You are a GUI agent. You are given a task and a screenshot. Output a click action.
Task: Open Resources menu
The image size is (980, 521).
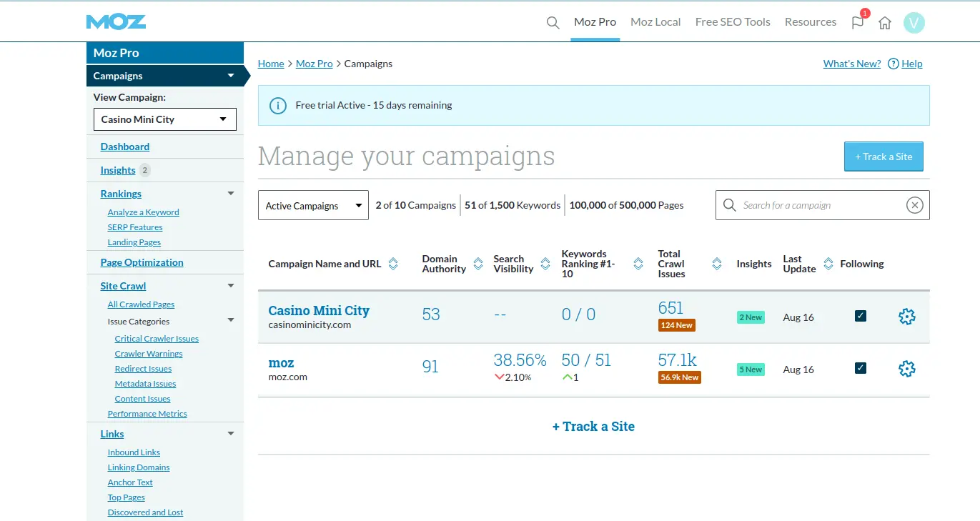[811, 22]
